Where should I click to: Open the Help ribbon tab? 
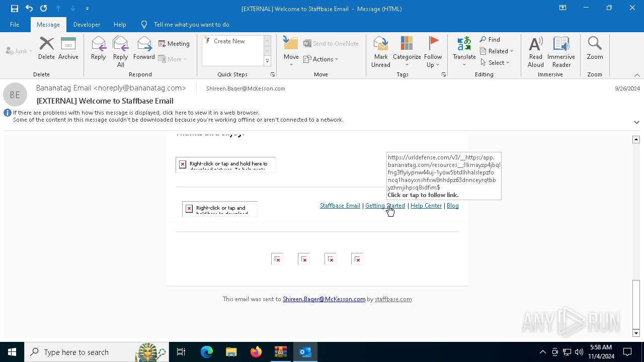point(120,24)
